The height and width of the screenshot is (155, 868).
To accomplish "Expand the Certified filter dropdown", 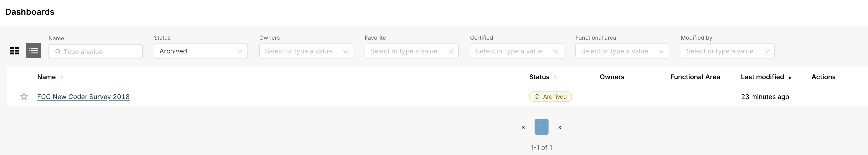I will pyautogui.click(x=517, y=51).
